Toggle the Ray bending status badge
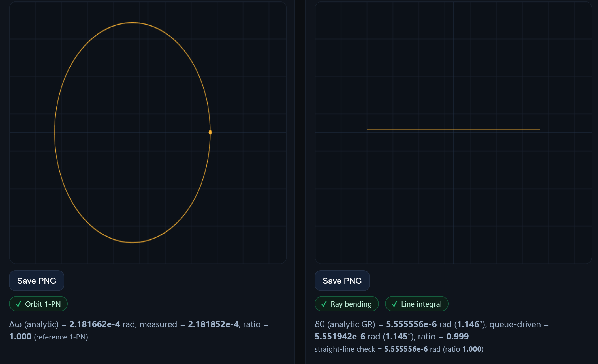Screen dimensions: 598x364 (x=346, y=304)
